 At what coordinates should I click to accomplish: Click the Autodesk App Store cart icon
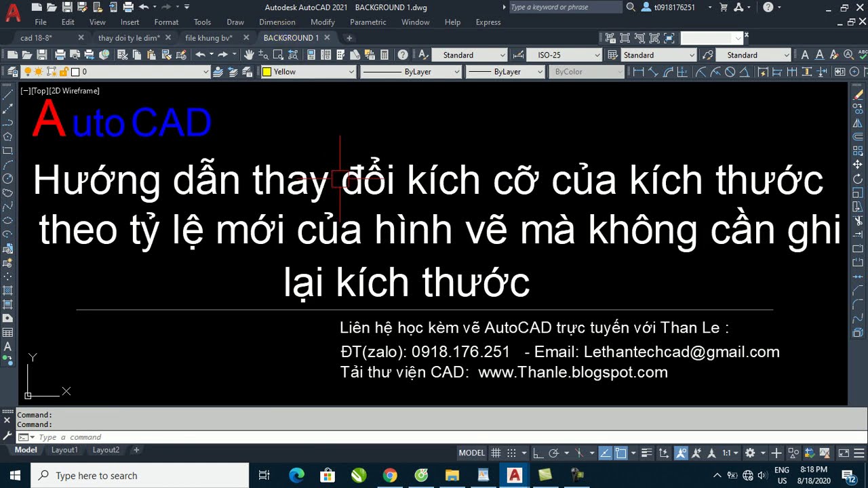click(723, 7)
